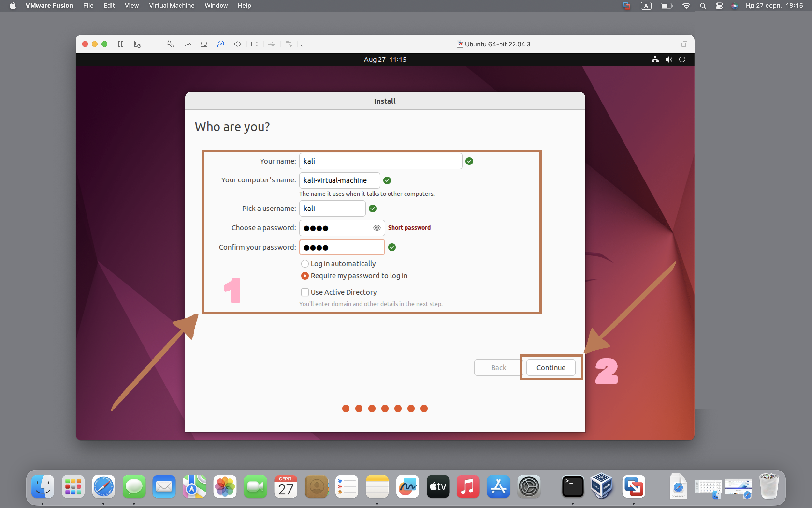Click the network adapter arrows icon
Viewport: 812px width, 508px height.
[x=187, y=44]
